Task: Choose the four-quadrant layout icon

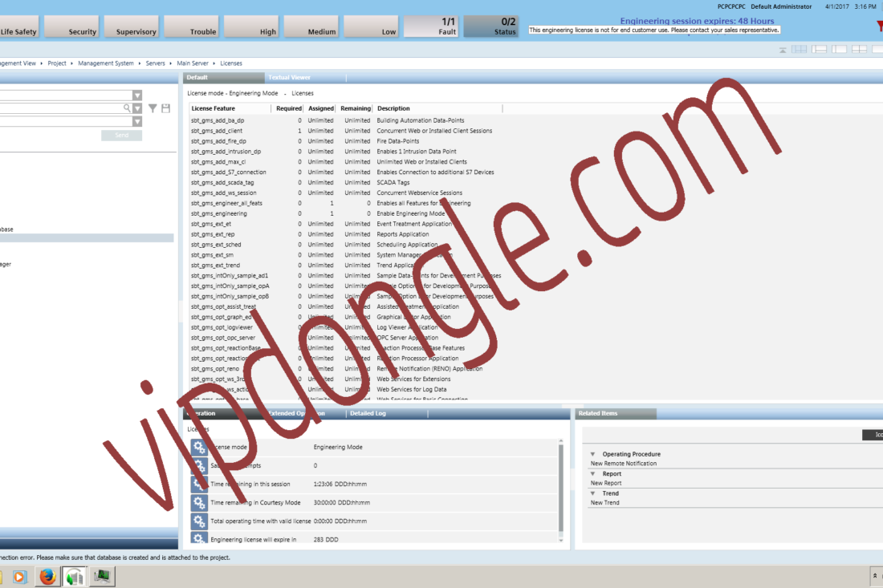Action: click(860, 50)
